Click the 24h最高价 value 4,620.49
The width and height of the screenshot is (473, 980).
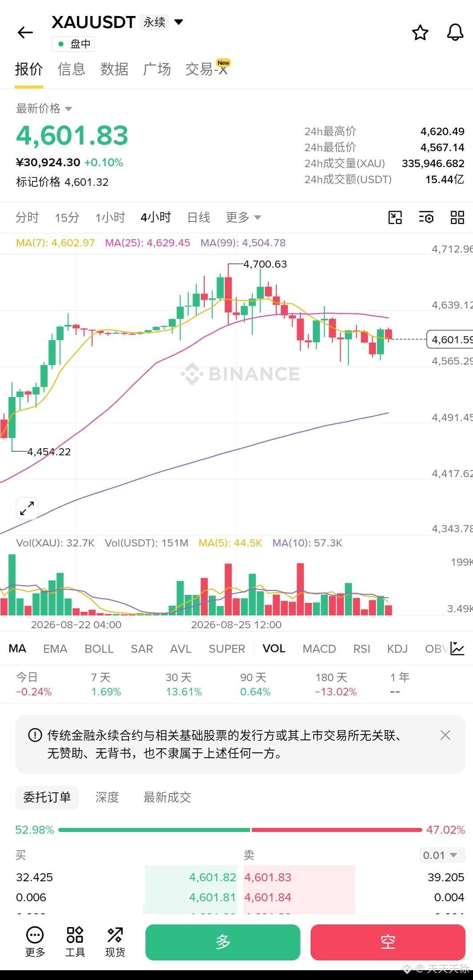coord(442,131)
